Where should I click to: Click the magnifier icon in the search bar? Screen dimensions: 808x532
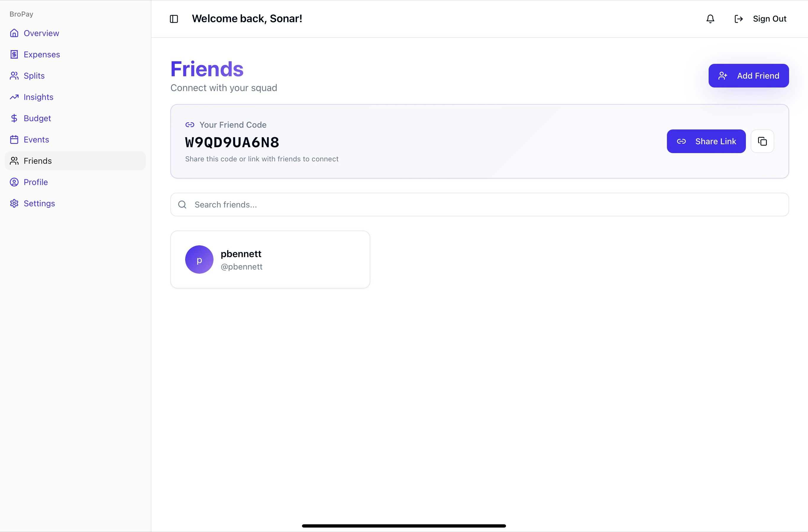(x=182, y=204)
